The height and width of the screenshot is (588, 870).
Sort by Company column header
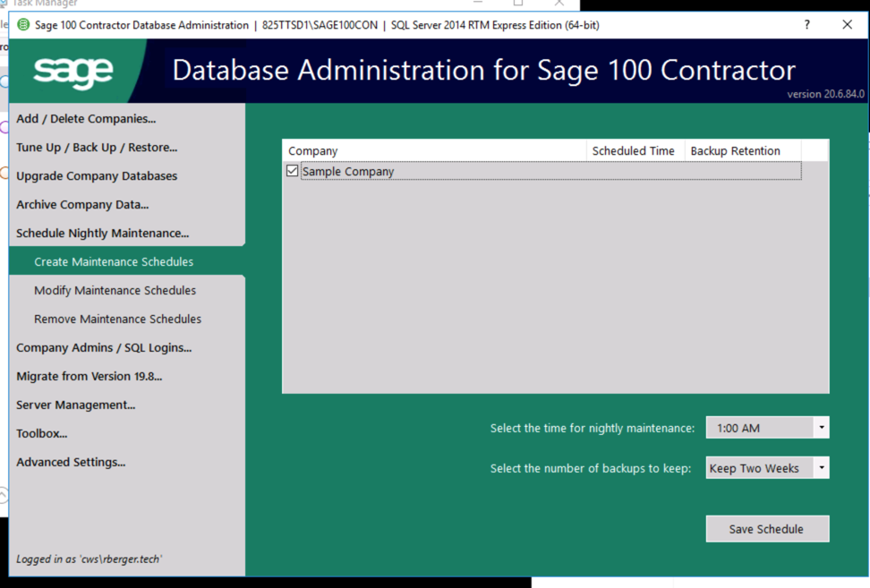(x=434, y=151)
